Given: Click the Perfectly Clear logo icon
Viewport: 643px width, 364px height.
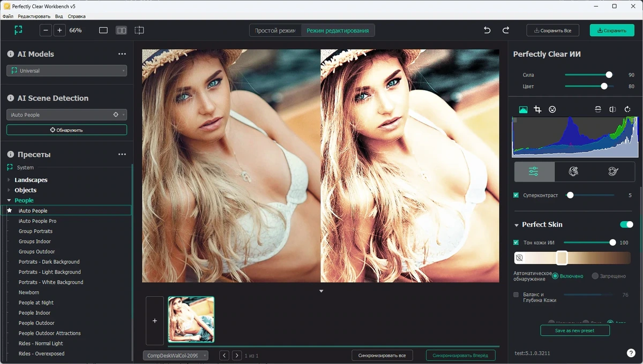Looking at the screenshot, I should [x=18, y=31].
